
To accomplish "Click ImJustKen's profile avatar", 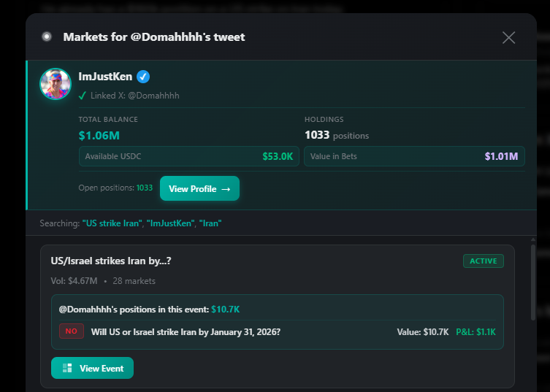I will [x=56, y=85].
